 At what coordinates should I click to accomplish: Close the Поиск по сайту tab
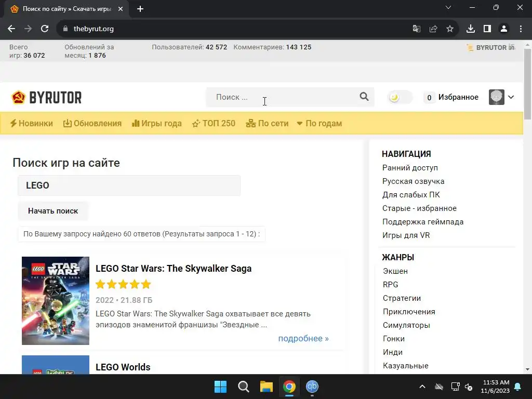[121, 9]
